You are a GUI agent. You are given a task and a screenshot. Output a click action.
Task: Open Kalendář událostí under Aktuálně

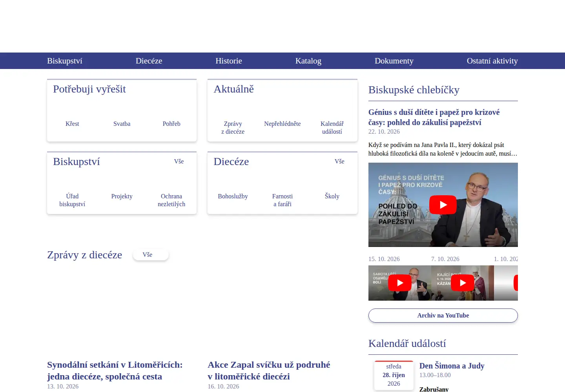click(332, 127)
